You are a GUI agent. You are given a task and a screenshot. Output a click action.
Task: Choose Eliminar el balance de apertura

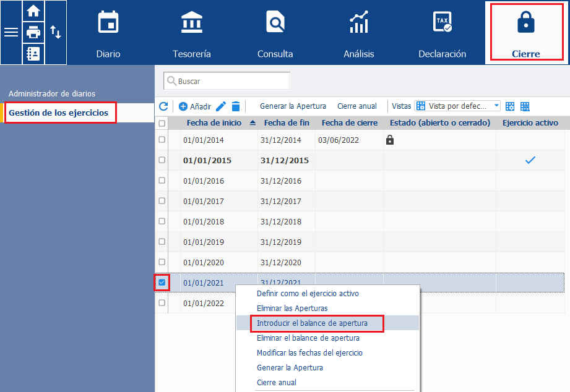coord(308,338)
